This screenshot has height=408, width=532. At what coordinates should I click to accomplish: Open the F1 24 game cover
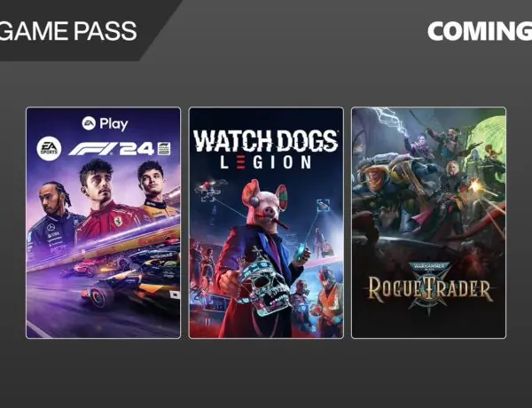pyautogui.click(x=103, y=223)
